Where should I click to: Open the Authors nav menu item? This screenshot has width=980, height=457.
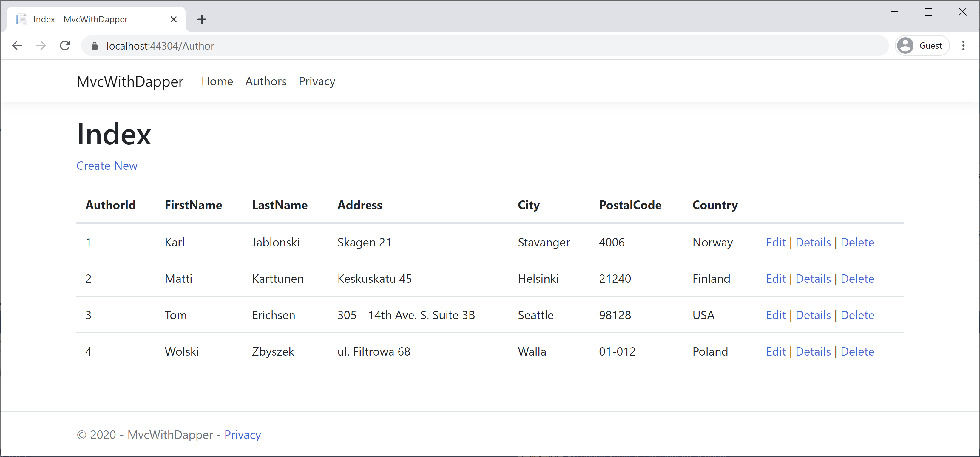coord(266,81)
